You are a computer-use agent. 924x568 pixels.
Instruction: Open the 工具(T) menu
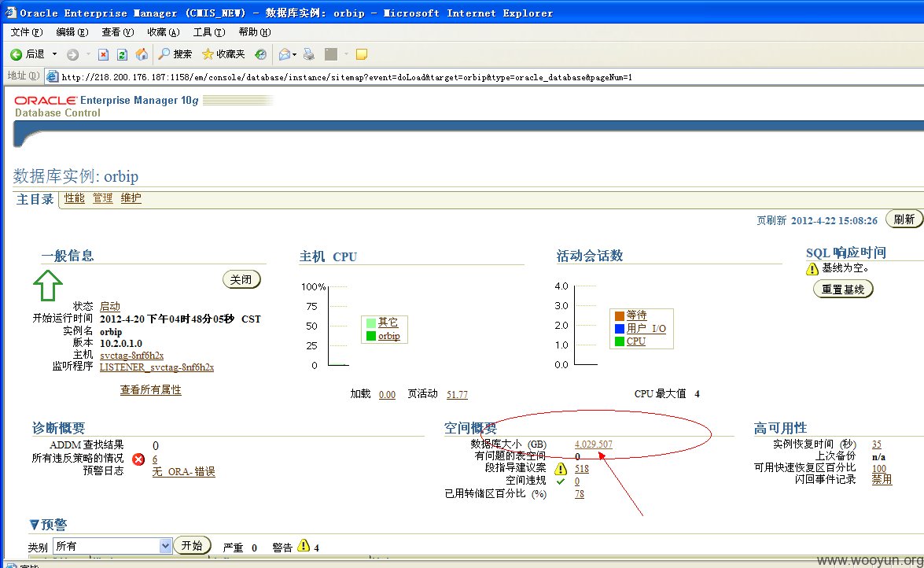click(x=209, y=31)
